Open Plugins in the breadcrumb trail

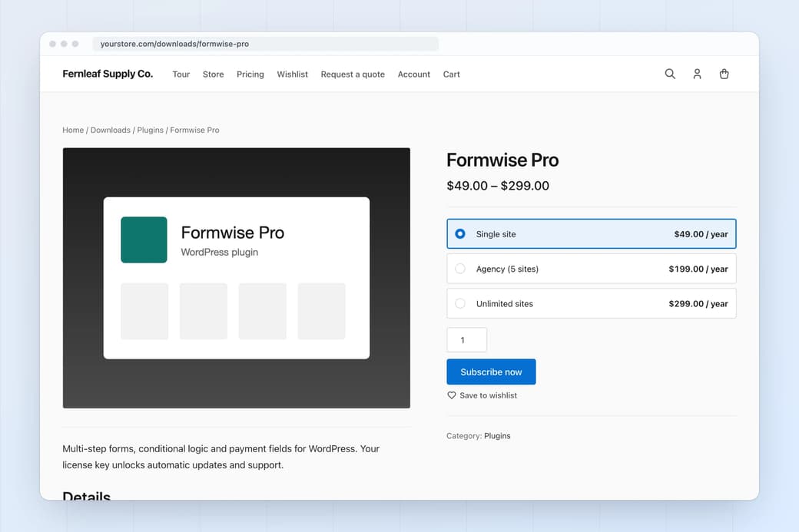151,130
